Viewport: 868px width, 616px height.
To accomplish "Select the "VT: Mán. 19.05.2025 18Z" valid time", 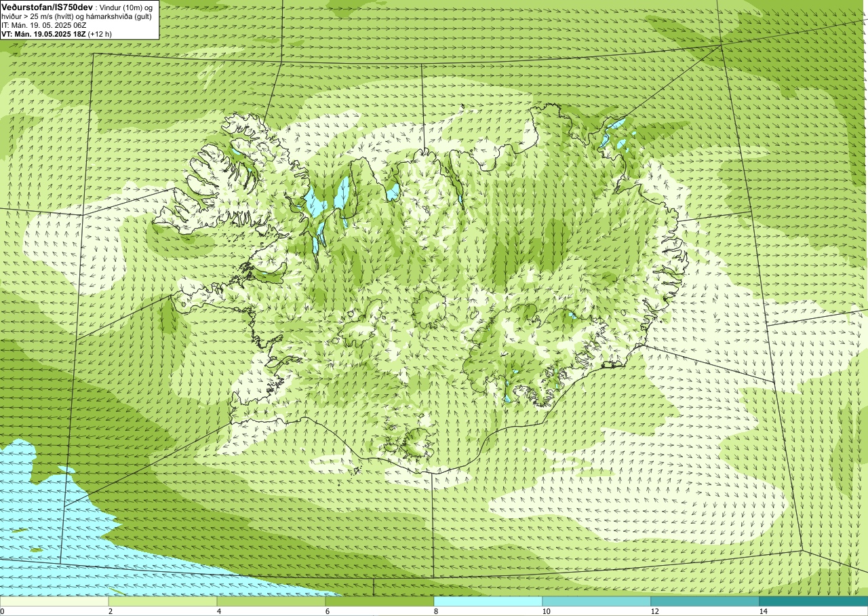I will pyautogui.click(x=43, y=34).
